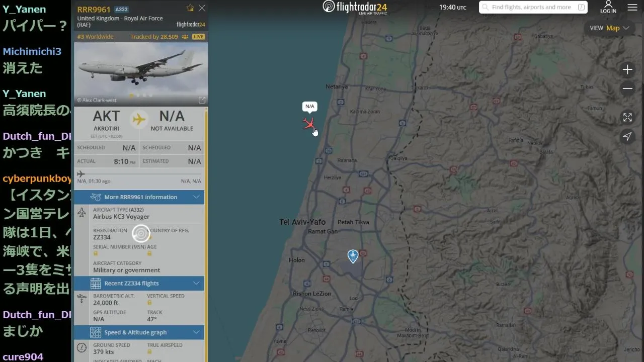Close the RRR9961 flight details panel
Screen dimensions: 644x362
[x=202, y=8]
